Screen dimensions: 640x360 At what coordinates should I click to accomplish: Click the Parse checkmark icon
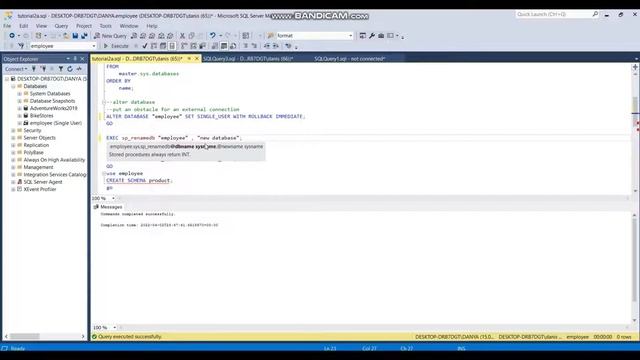(144, 46)
